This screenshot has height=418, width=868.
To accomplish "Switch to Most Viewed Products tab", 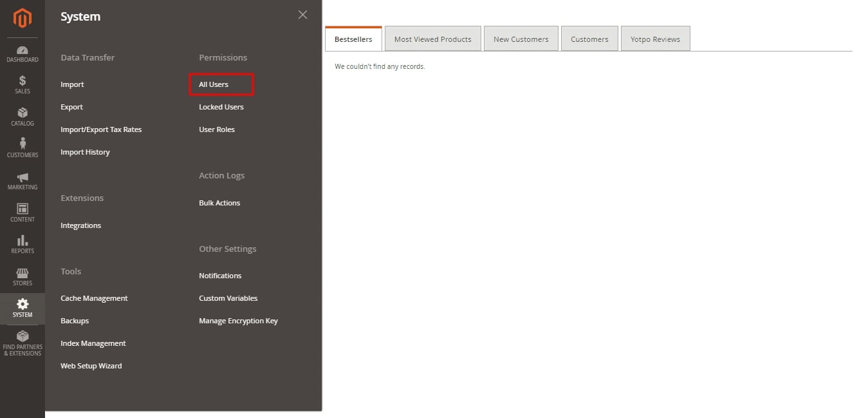I will pyautogui.click(x=432, y=39).
